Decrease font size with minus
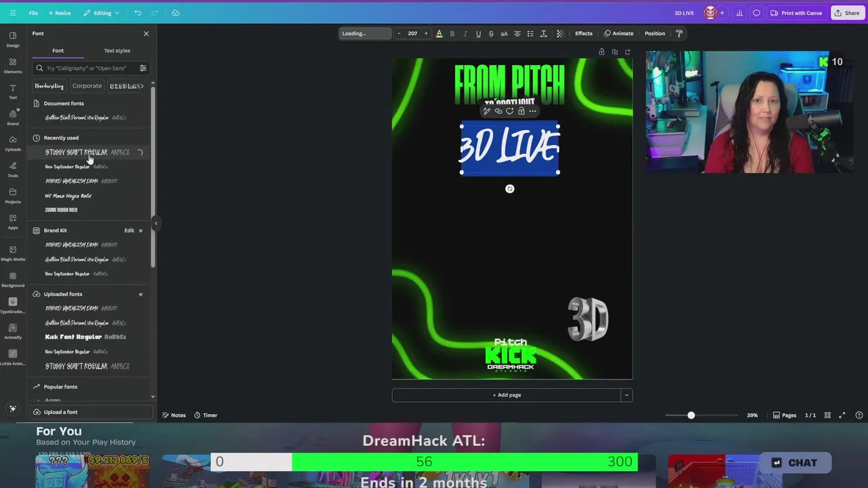This screenshot has height=488, width=868. click(x=399, y=33)
